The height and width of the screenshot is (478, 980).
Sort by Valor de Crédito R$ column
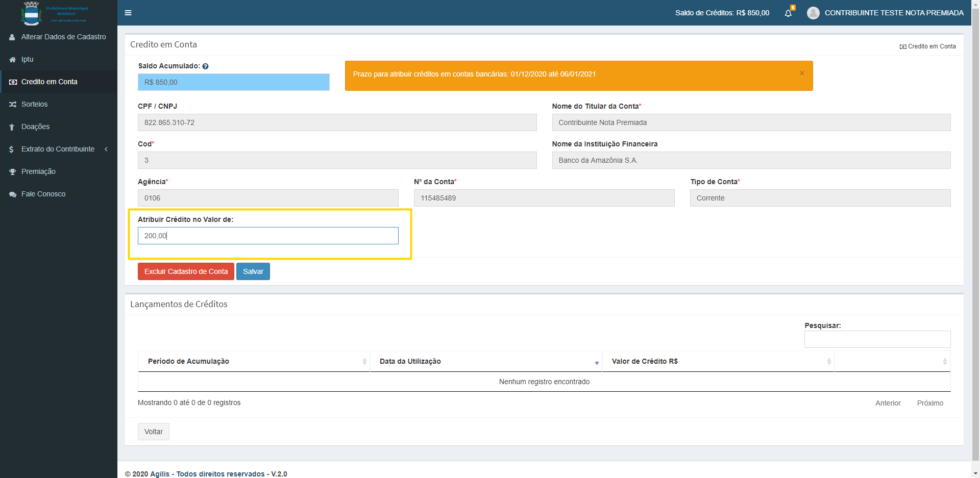click(718, 361)
